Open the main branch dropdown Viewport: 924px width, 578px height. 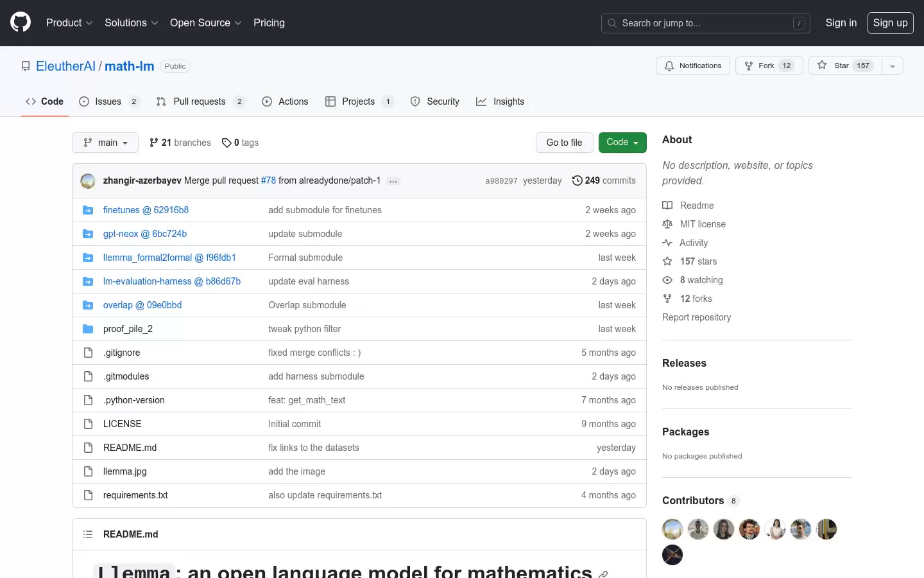(105, 143)
